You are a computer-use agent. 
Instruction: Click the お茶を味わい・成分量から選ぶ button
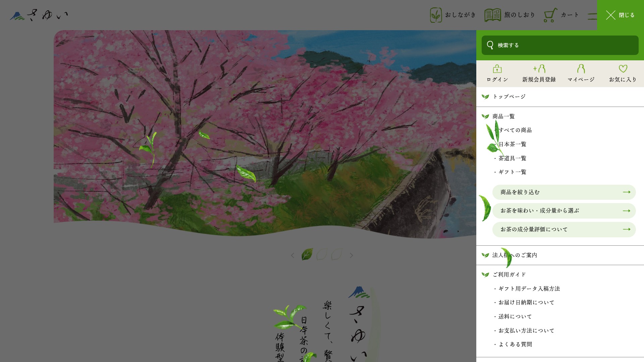[564, 211]
